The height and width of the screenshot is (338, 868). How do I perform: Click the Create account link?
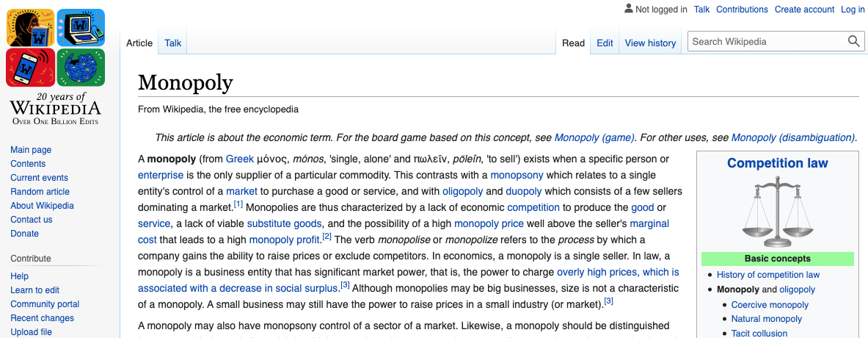coord(804,10)
